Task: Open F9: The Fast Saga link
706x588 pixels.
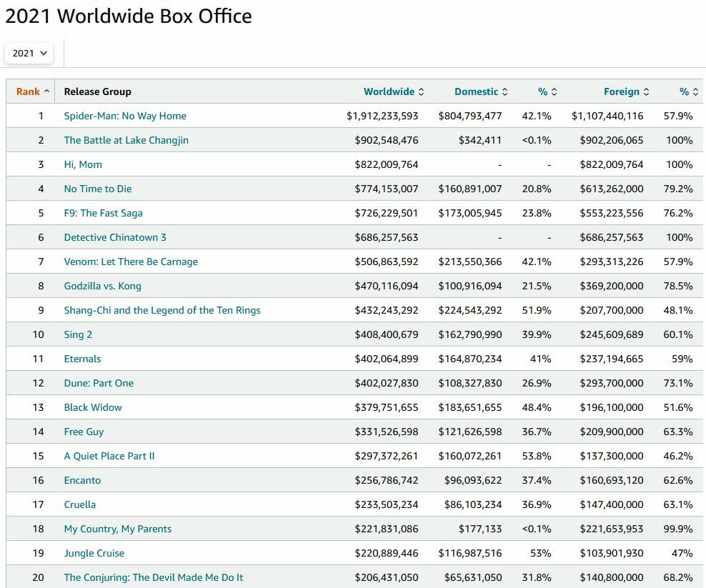Action: point(103,213)
